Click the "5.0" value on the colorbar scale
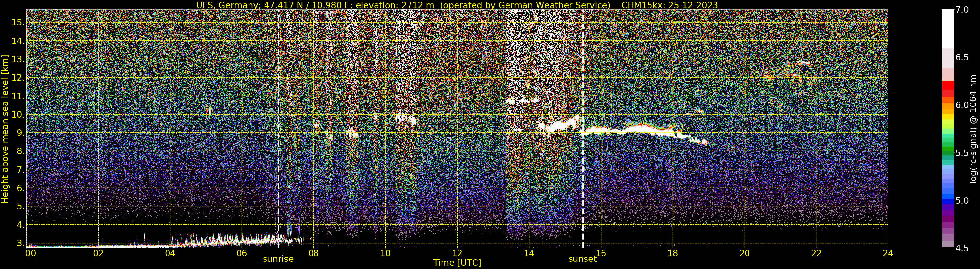 coord(962,200)
